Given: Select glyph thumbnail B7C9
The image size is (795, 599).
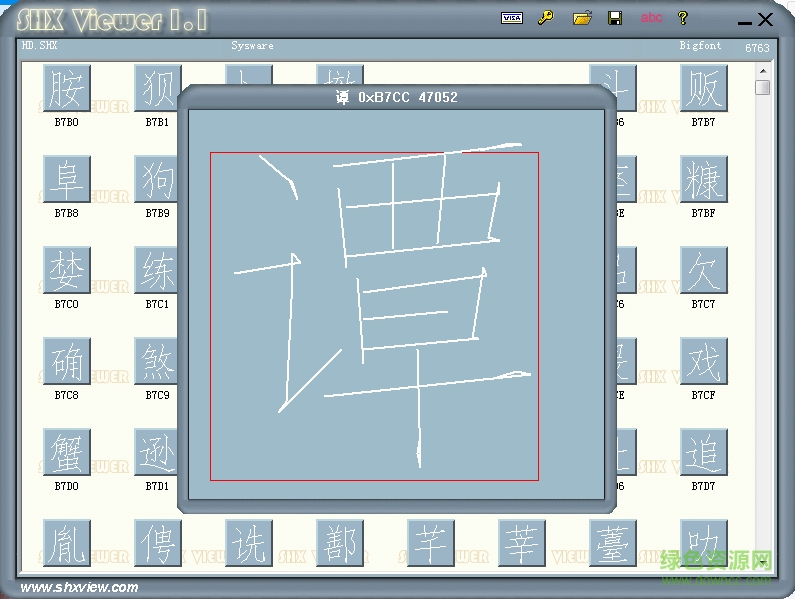Looking at the screenshot, I should click(x=156, y=361).
